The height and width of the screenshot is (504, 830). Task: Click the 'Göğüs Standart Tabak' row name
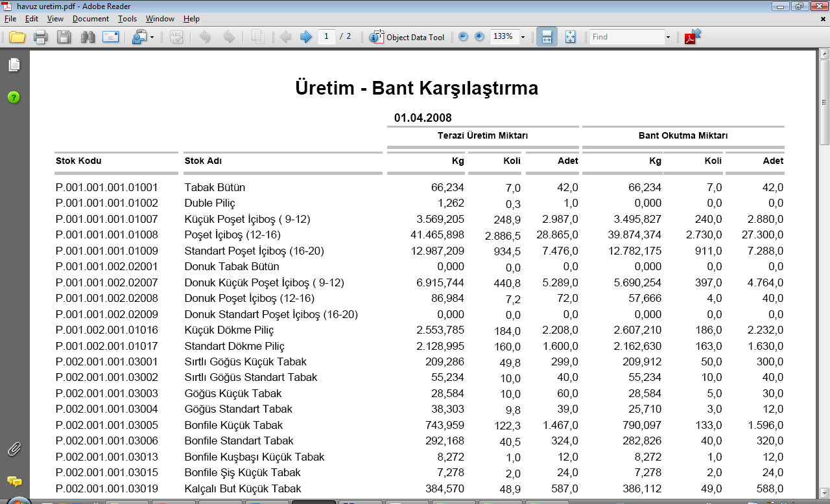pyautogui.click(x=238, y=409)
